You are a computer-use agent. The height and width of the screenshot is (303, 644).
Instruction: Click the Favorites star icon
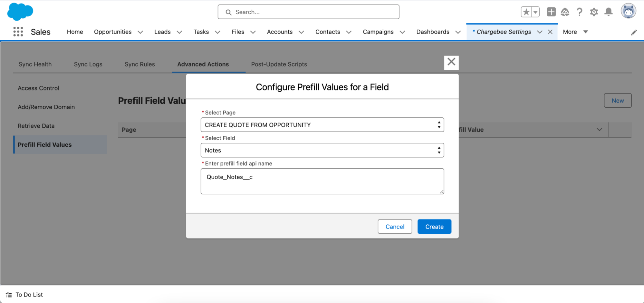point(526,12)
